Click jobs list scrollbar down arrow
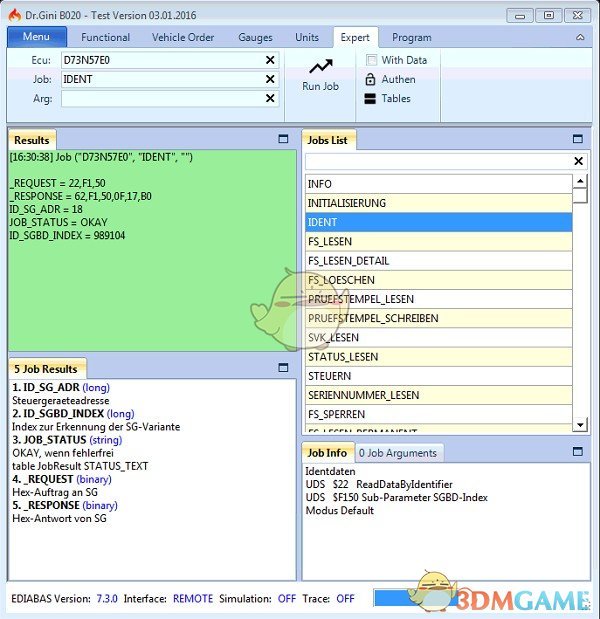 (580, 425)
